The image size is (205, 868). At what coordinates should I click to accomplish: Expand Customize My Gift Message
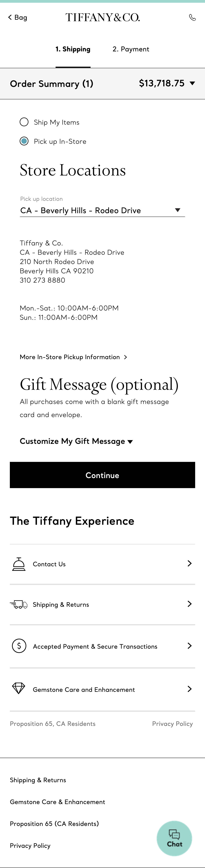coord(75,441)
